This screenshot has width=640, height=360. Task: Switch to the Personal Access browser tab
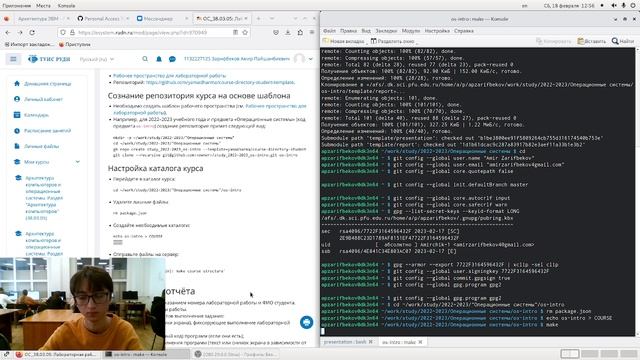pyautogui.click(x=102, y=18)
